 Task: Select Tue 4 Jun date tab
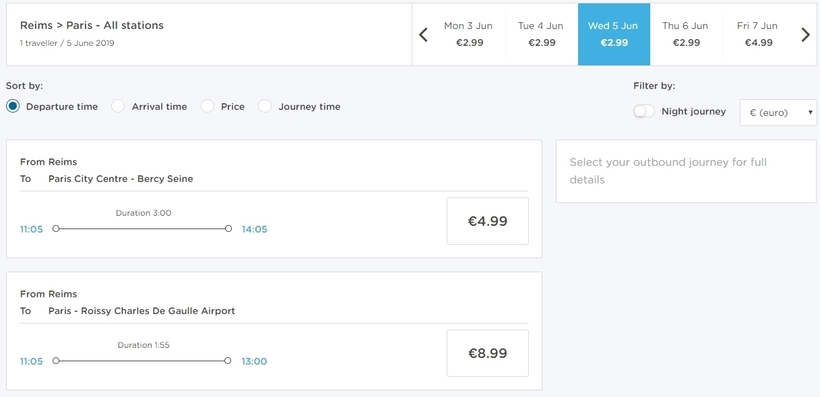click(x=541, y=35)
